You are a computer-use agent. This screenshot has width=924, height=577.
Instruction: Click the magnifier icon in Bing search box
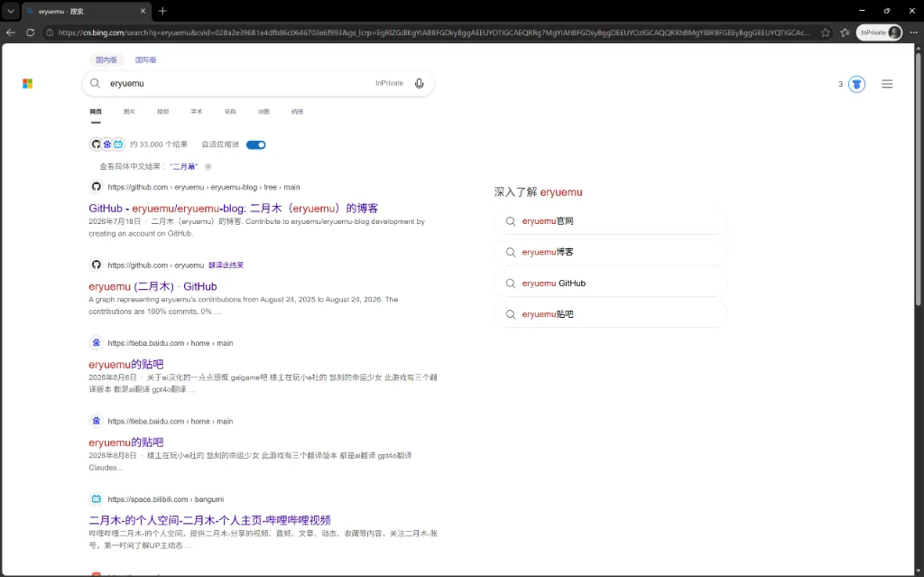click(x=95, y=83)
